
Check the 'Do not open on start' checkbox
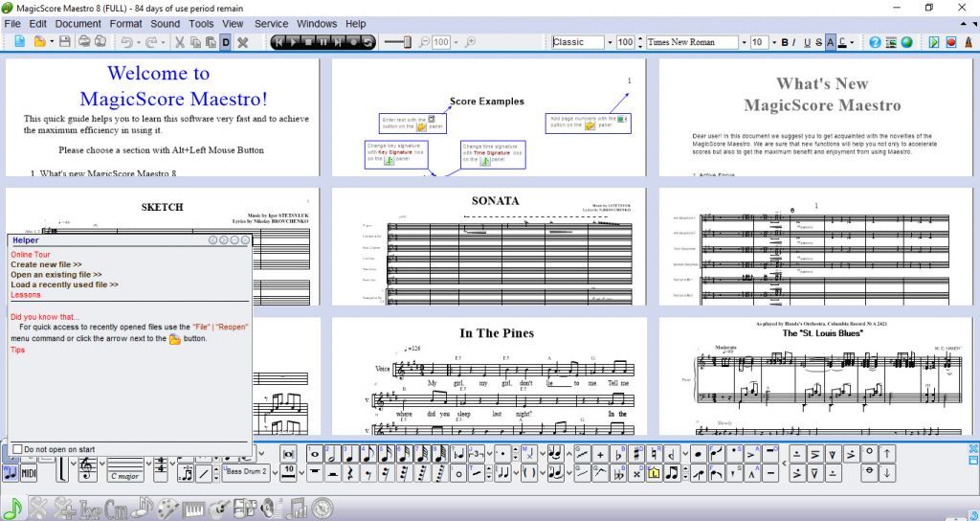(17, 449)
